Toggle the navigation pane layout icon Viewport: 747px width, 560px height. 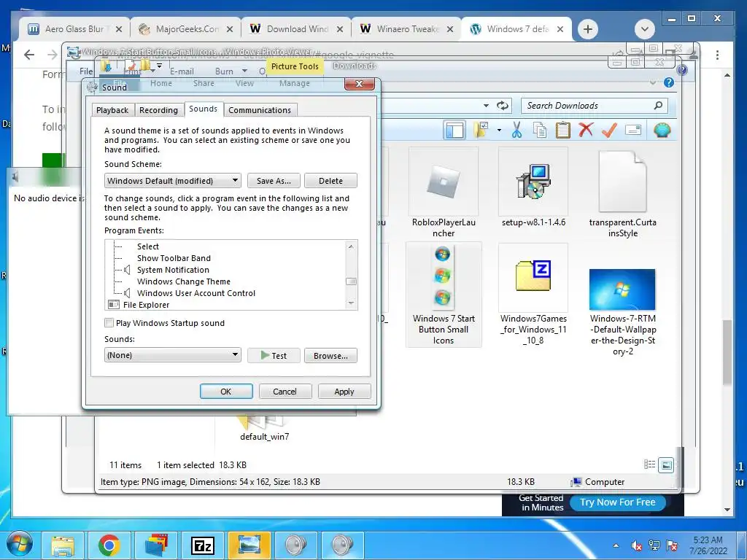454,130
